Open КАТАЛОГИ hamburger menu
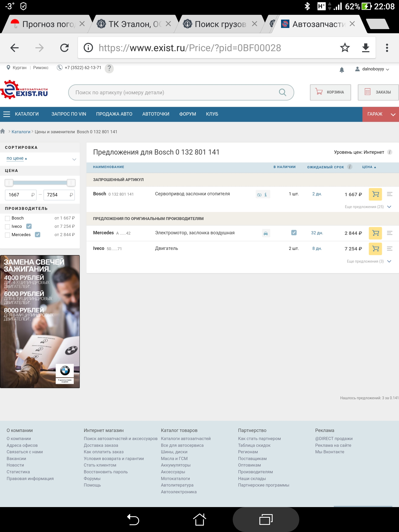This screenshot has width=399, height=532. tap(21, 114)
